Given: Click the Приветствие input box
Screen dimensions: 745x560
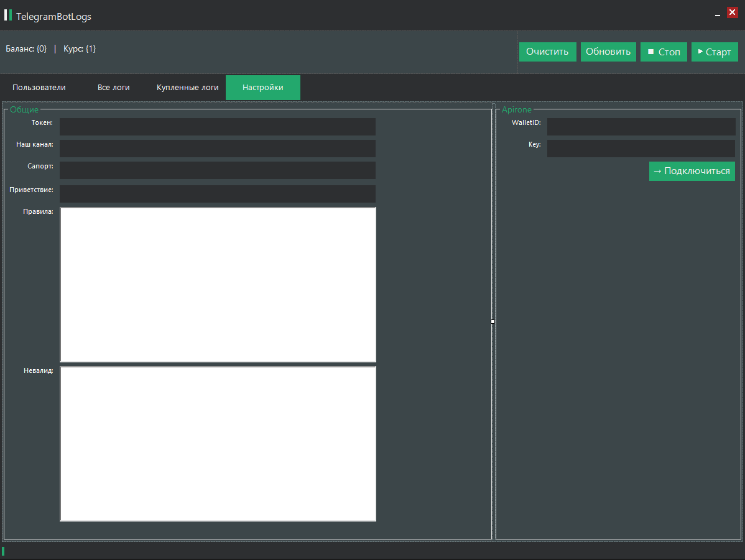Looking at the screenshot, I should [x=218, y=193].
